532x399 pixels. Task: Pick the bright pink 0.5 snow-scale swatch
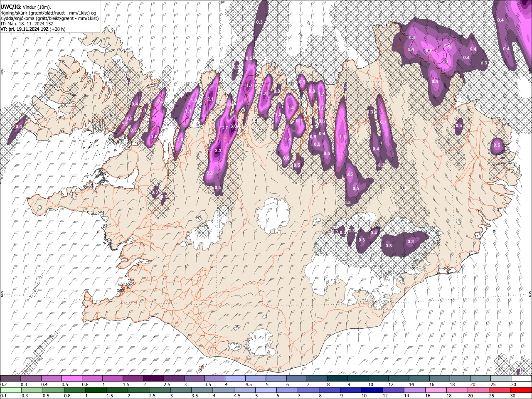tap(71, 378)
